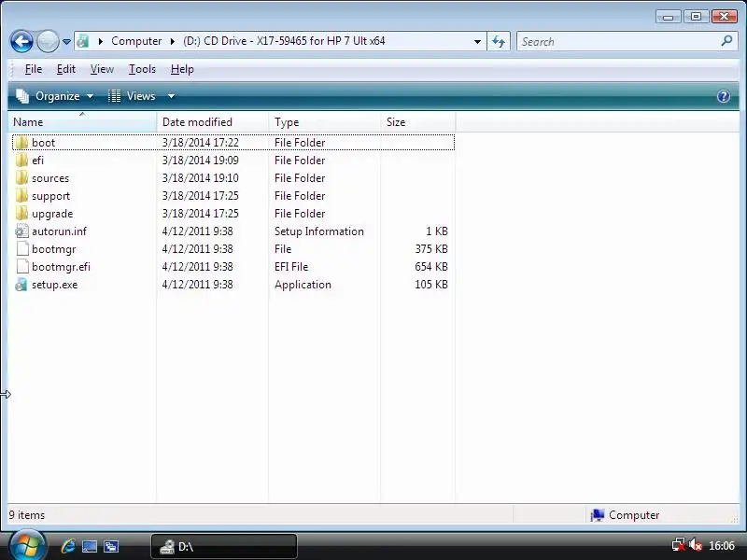Open the View menu
747x560 pixels.
[102, 69]
